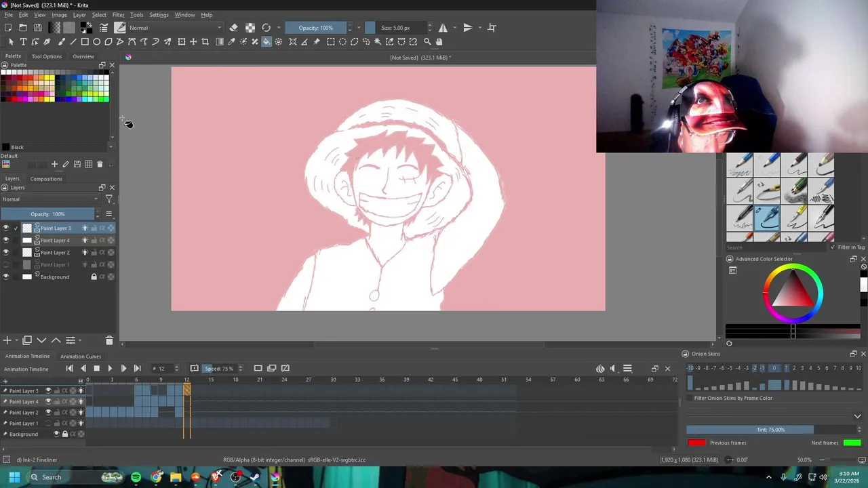Increment the frame number spinner
868x488 pixels.
177,367
